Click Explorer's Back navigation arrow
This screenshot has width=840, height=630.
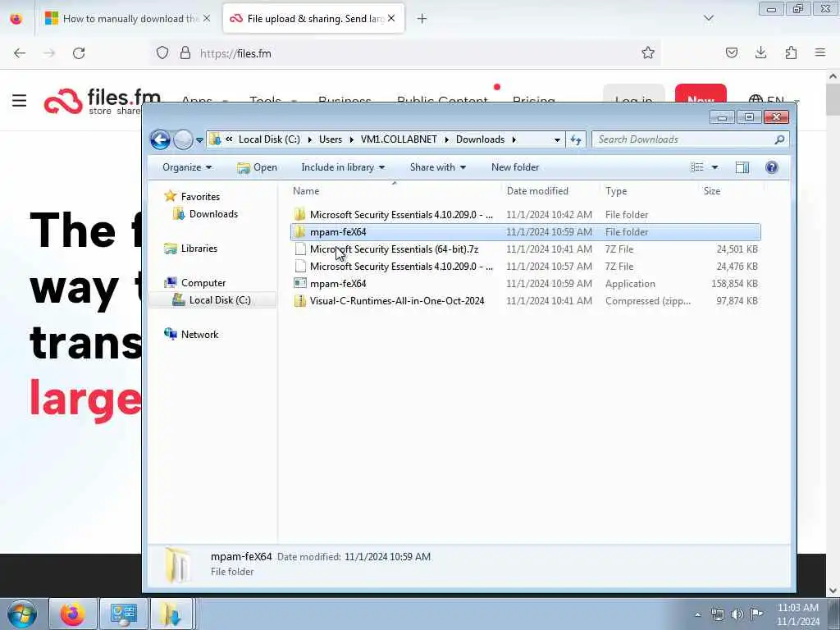160,139
